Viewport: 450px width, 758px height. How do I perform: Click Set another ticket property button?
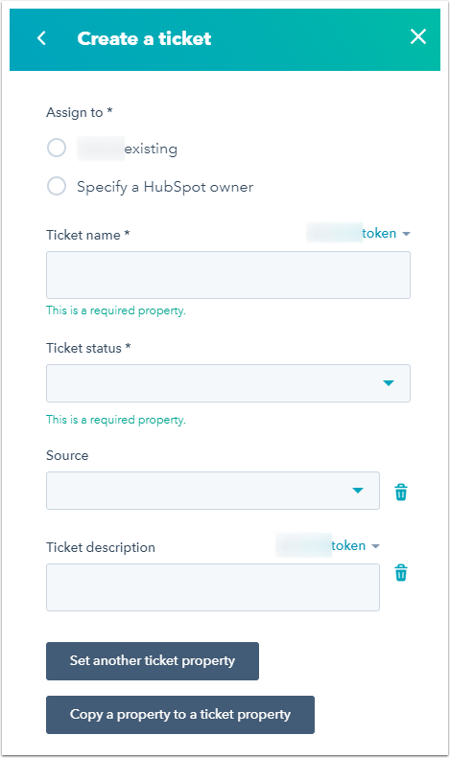[152, 661]
